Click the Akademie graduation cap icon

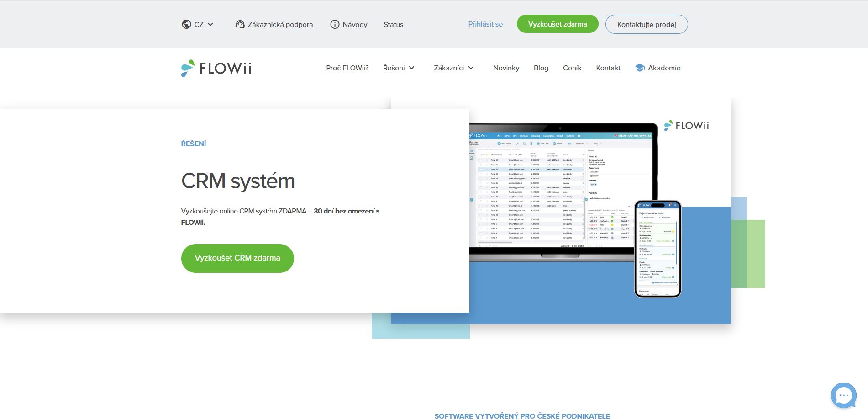[640, 68]
